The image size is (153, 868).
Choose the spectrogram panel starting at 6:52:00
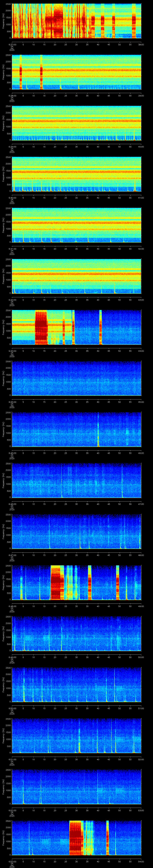point(76,787)
